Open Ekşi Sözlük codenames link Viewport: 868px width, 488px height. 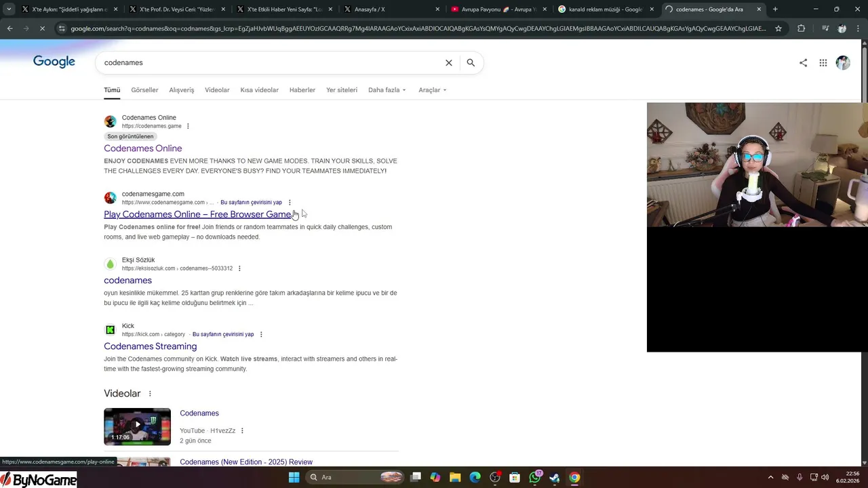tap(127, 280)
